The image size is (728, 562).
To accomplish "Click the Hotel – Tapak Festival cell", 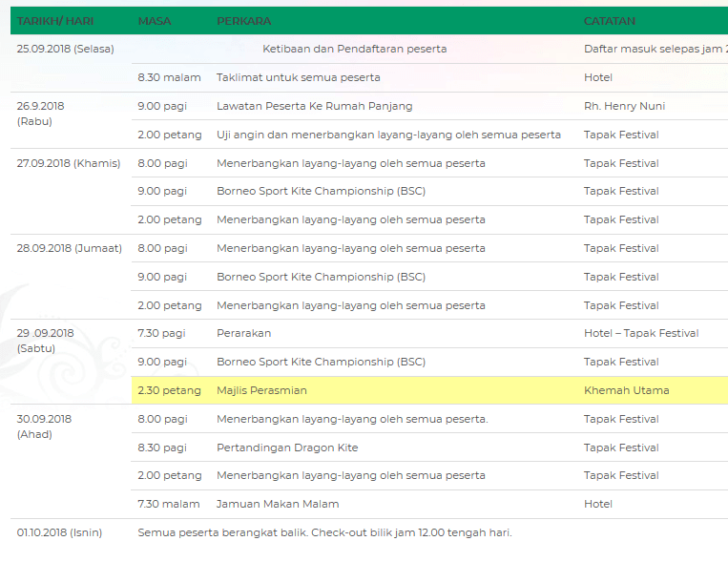I will (x=641, y=333).
